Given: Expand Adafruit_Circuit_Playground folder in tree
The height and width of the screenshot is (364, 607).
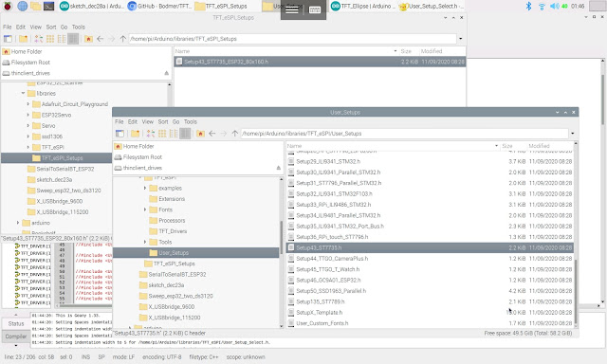Looking at the screenshot, I should (x=28, y=104).
